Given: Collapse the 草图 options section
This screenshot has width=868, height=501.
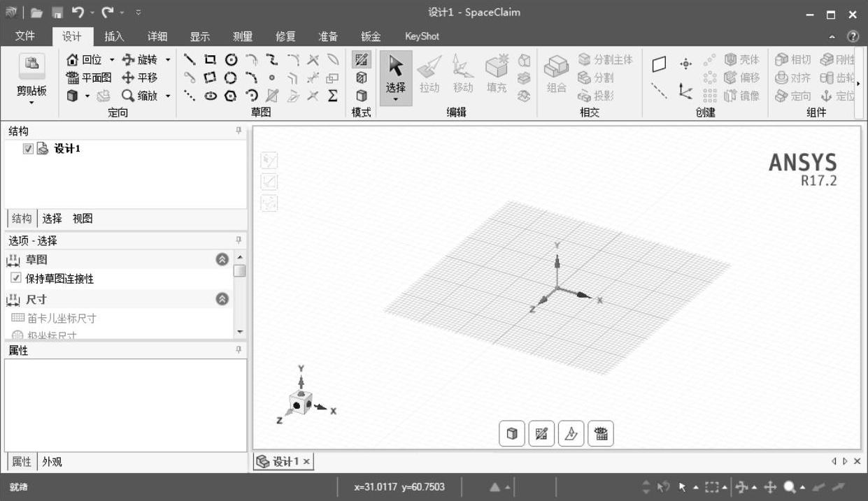Looking at the screenshot, I should 222,260.
